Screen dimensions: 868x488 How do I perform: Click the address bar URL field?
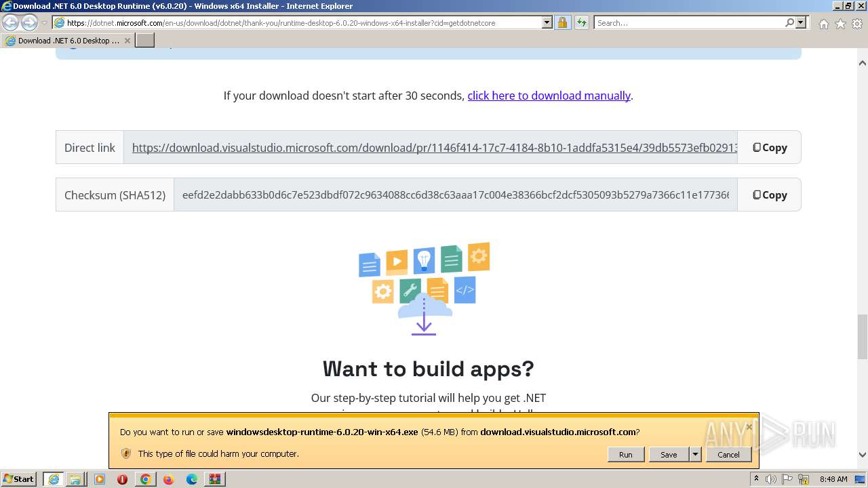[297, 23]
